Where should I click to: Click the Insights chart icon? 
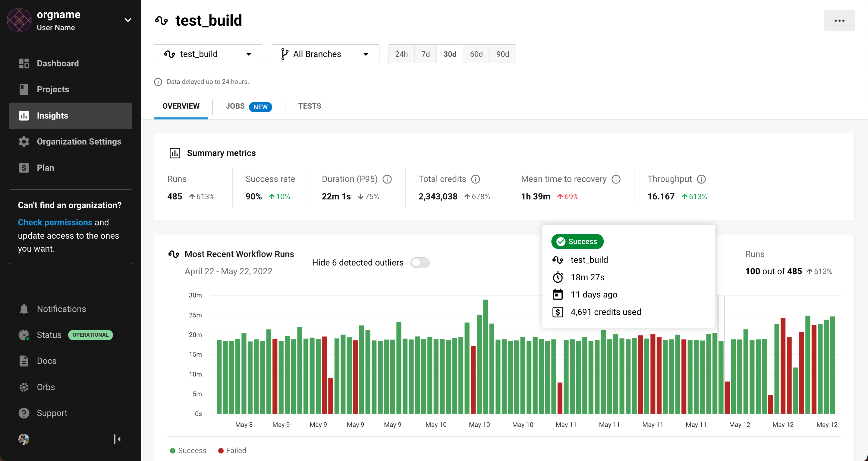coord(24,116)
